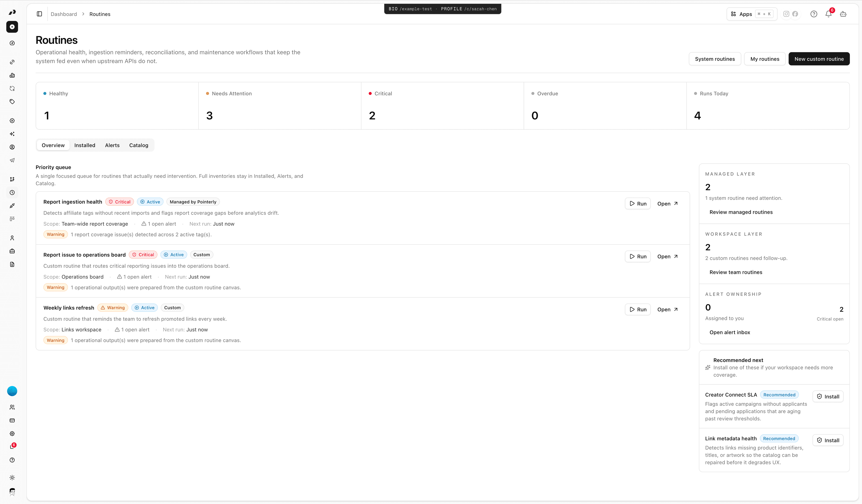The width and height of the screenshot is (862, 504).
Task: Select the clock routines icon in sidebar
Action: point(12,192)
